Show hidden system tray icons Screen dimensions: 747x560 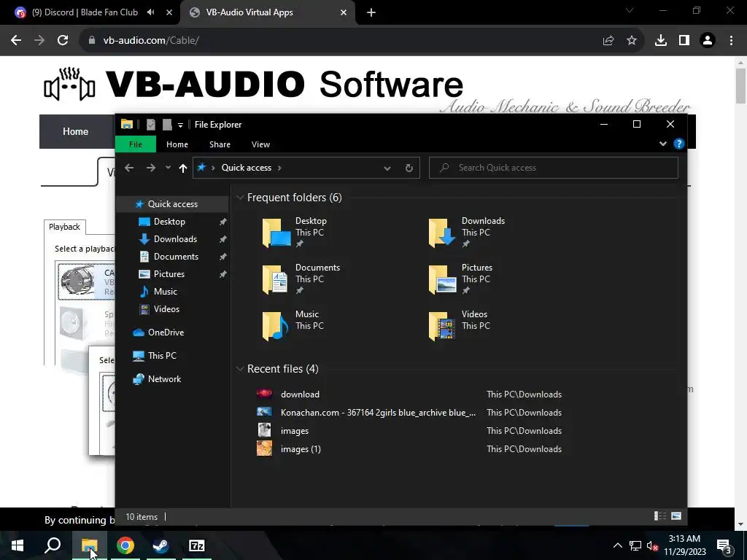click(x=617, y=545)
